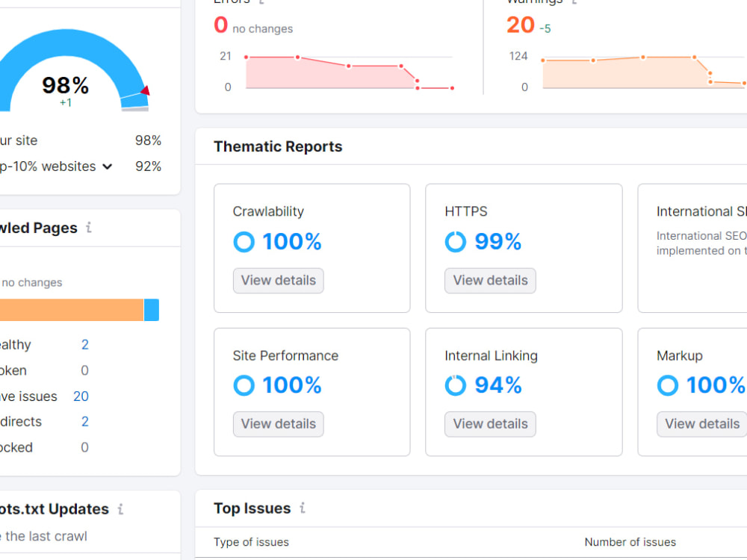Click the Internal Linking donut icon
The width and height of the screenshot is (747, 560).
tap(456, 385)
